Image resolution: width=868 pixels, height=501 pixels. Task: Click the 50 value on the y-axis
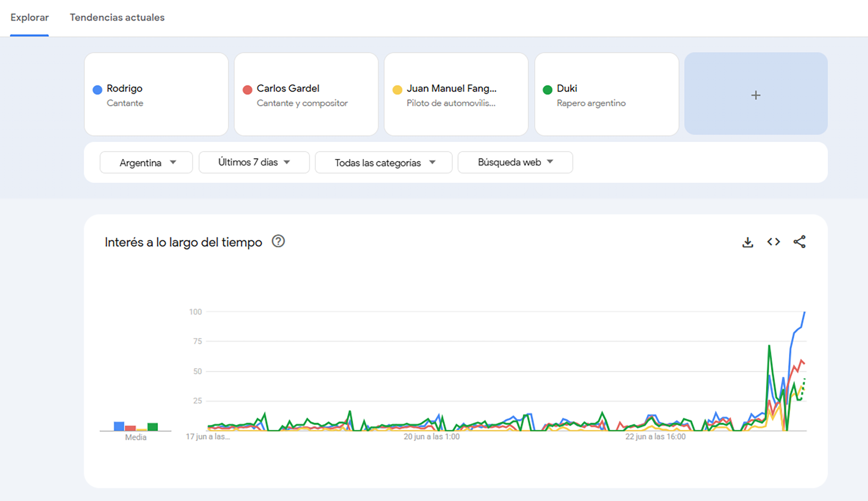tap(198, 371)
